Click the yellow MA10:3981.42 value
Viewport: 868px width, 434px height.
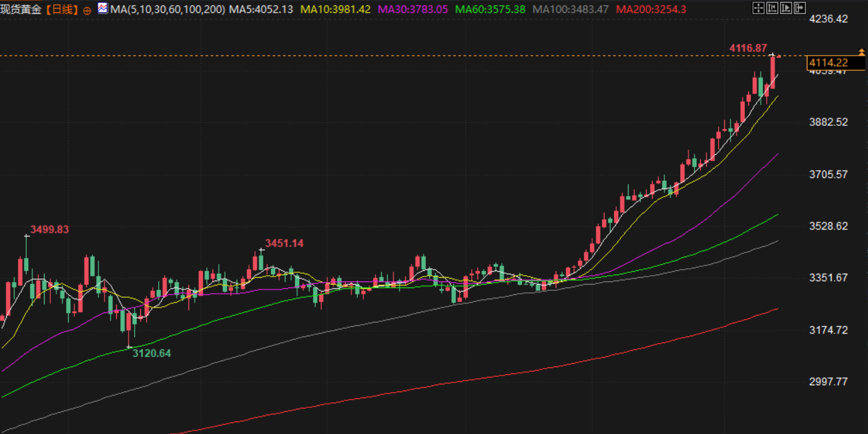point(336,10)
